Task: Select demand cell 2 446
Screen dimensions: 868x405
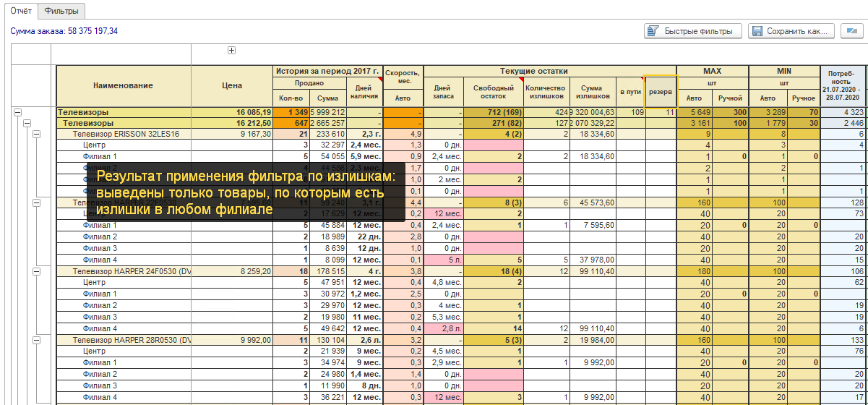Action: coord(843,124)
